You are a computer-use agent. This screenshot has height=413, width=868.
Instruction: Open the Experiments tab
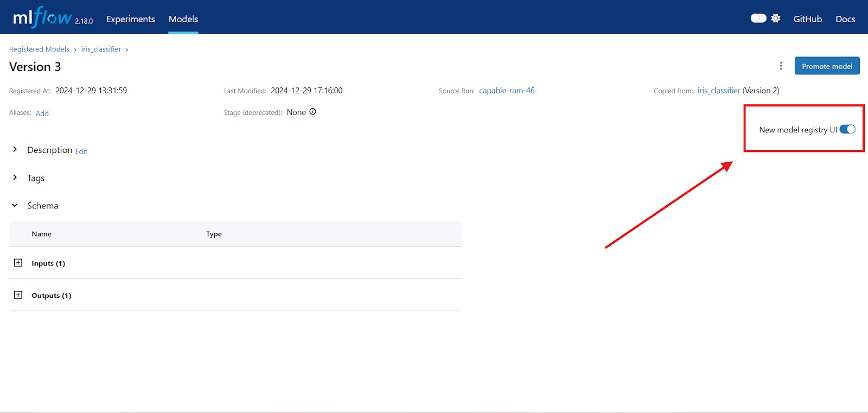[x=130, y=19]
